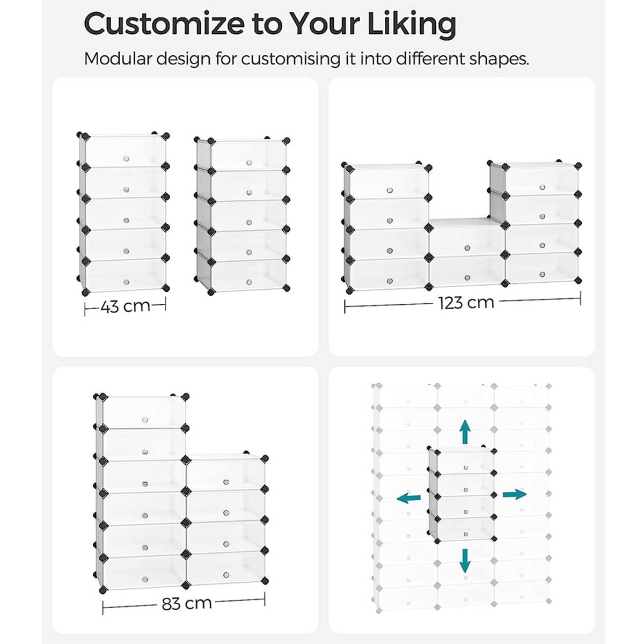644x644 pixels.
Task: Select the "43 cm" width label
Action: tap(126, 306)
